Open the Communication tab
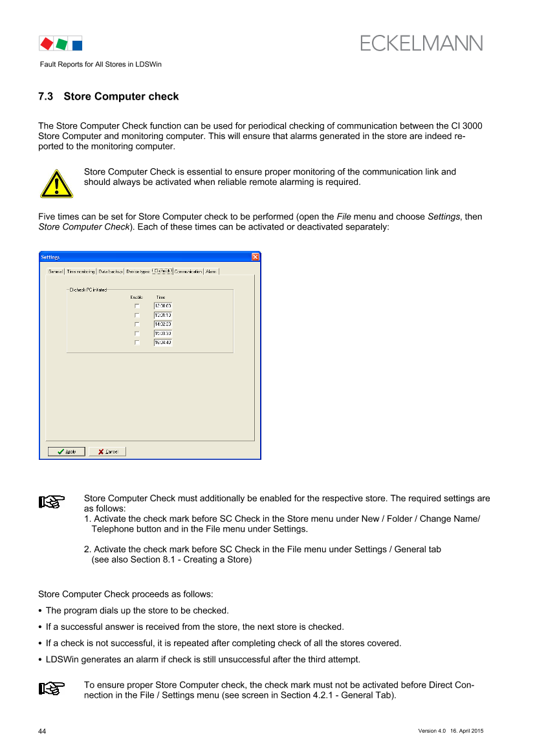This screenshot has width=535, height=756. 188,272
